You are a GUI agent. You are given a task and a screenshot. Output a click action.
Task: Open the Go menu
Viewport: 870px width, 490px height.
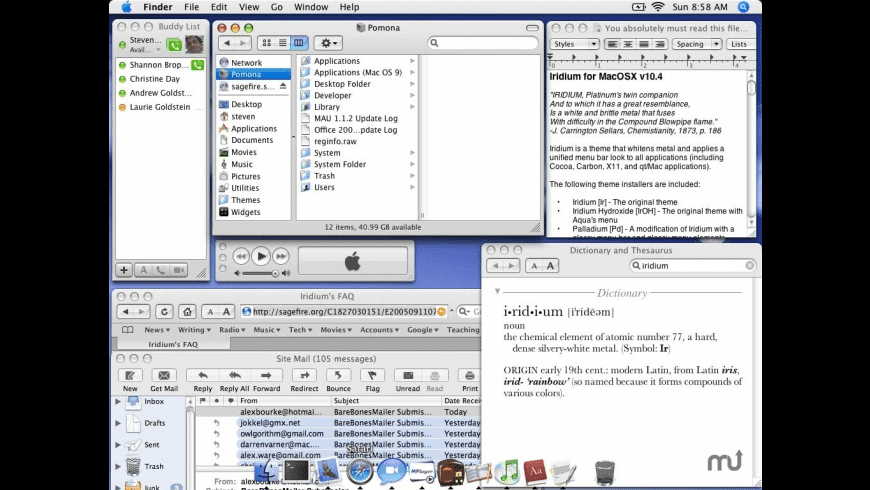276,7
